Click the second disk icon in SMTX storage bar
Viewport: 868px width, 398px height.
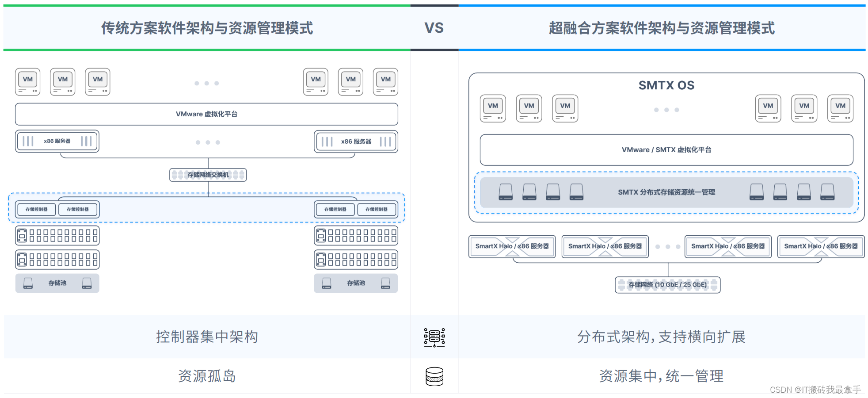tap(529, 192)
